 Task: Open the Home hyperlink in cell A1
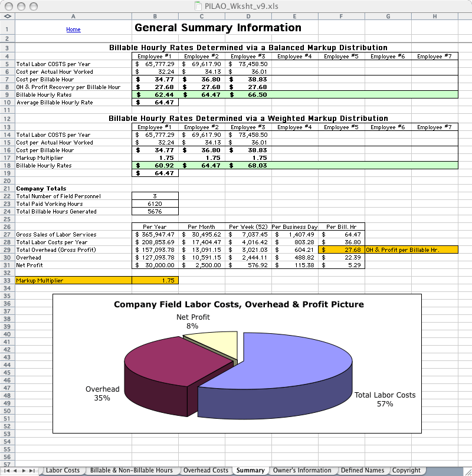[x=73, y=29]
